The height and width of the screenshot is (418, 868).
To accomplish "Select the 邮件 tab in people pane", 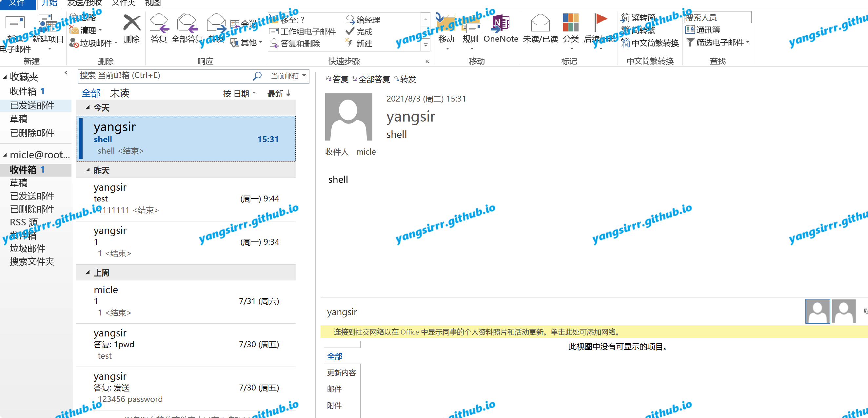I will [x=334, y=389].
